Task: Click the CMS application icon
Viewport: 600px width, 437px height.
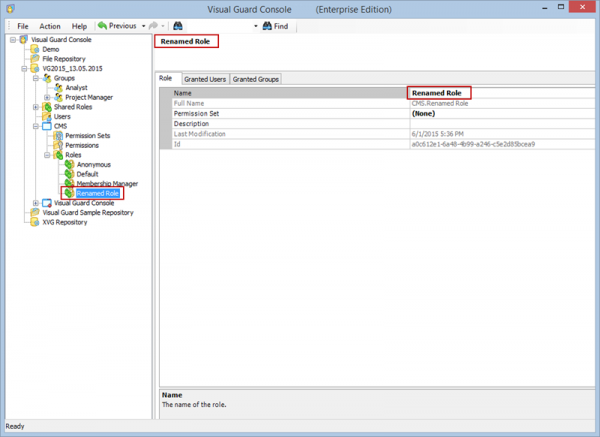Action: (x=47, y=126)
